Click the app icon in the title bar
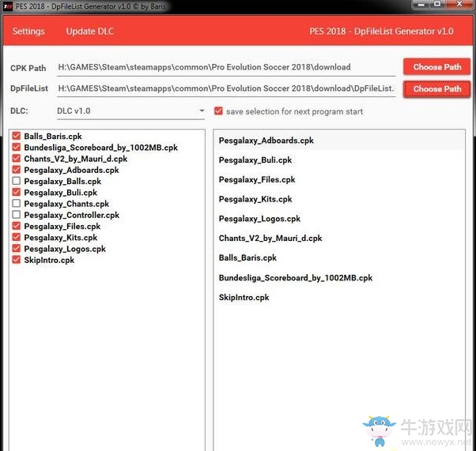Screen dimensions: 476x451 (8, 6)
